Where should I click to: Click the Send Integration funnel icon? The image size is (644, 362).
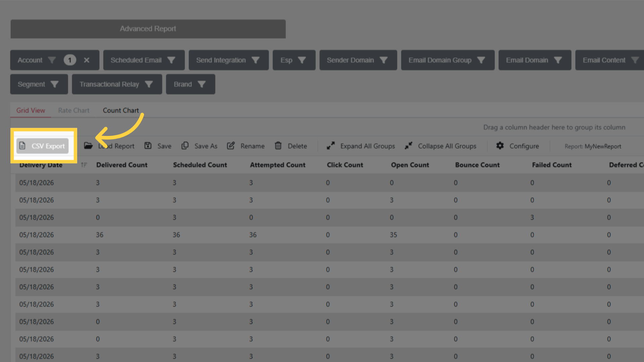[x=255, y=60]
